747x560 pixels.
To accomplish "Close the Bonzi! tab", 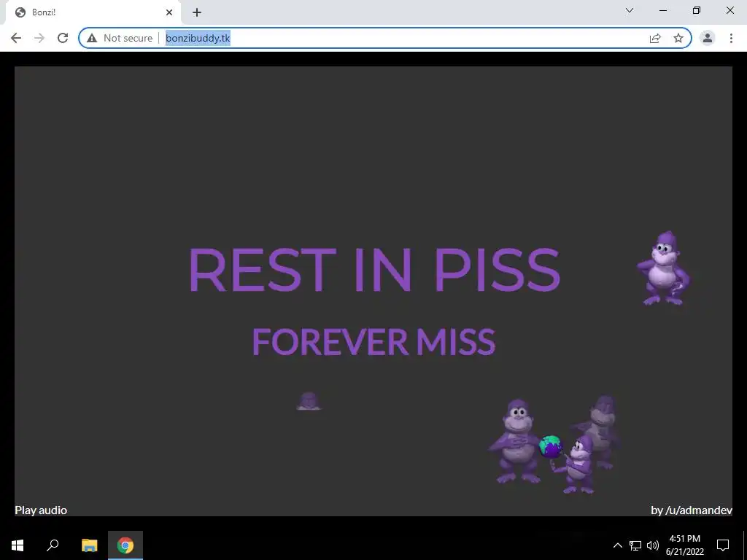I will coord(169,13).
